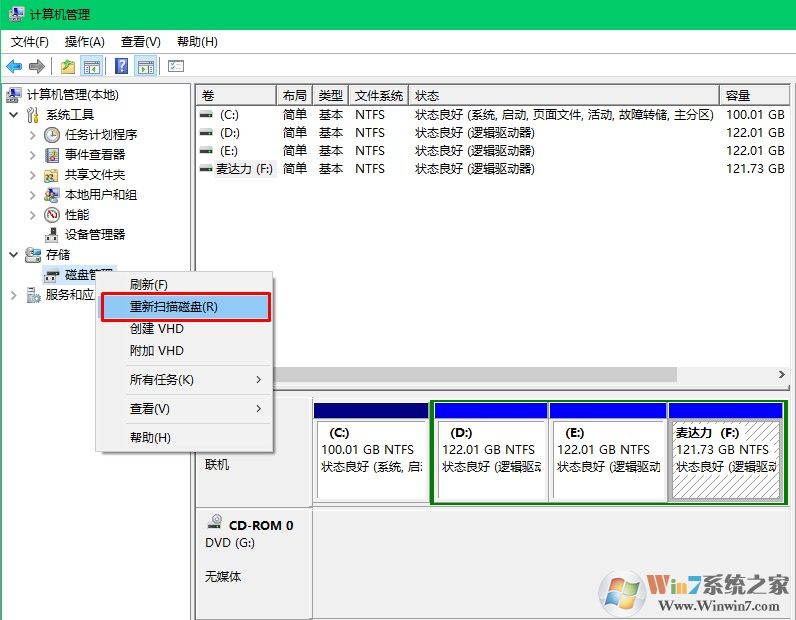Click the Performance icon in tree

(52, 215)
